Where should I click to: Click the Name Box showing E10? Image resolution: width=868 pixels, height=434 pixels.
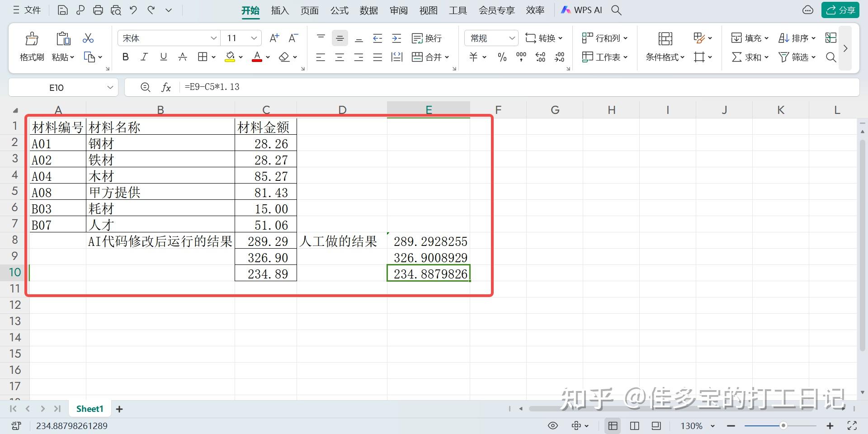[63, 87]
